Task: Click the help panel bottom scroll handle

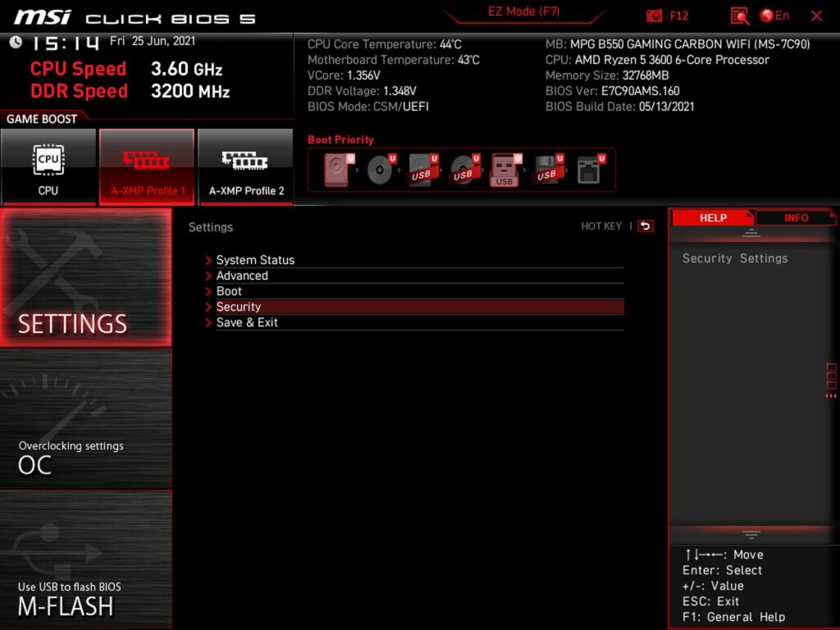Action: (x=751, y=534)
